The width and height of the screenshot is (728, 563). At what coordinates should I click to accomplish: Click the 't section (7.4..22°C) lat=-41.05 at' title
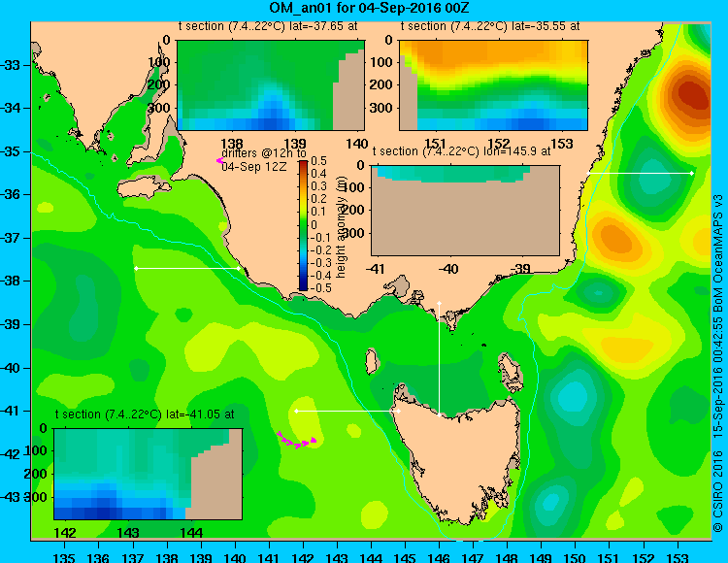pyautogui.click(x=145, y=414)
